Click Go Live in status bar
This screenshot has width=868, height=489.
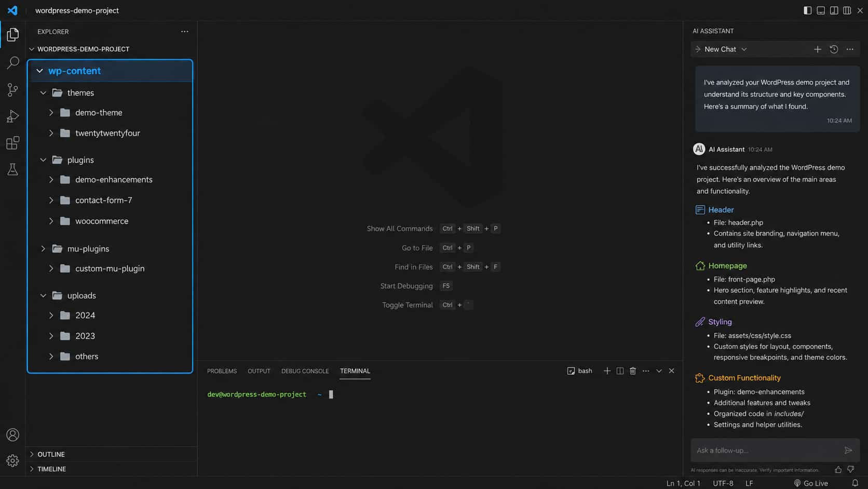click(810, 483)
